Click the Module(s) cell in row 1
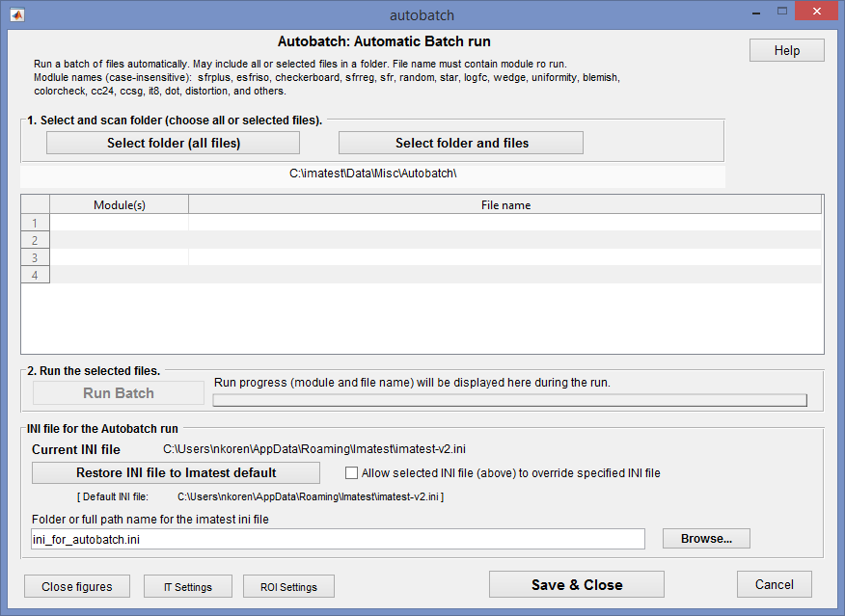Image resolution: width=845 pixels, height=616 pixels. pos(119,223)
